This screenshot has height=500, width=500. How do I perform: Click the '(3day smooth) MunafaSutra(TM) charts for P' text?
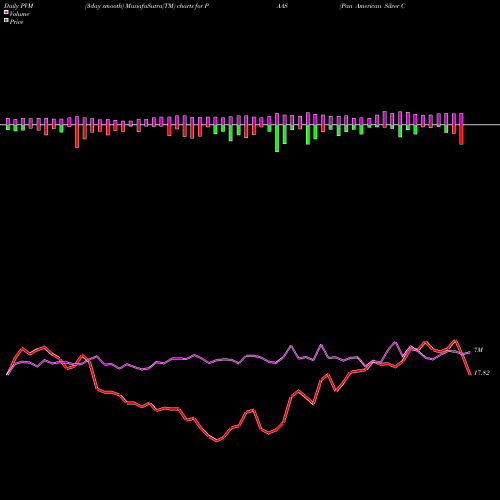tap(147, 6)
